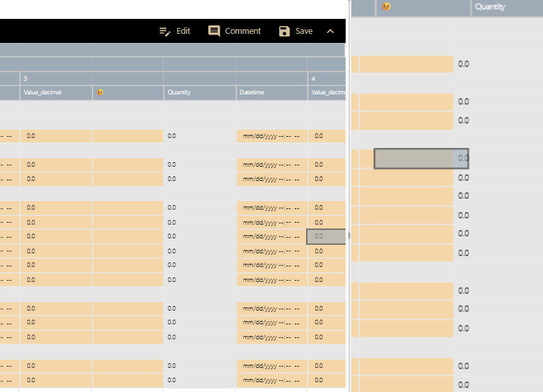This screenshot has height=392, width=543.
Task: Click the highlighted gray cell in right panel
Action: pos(421,158)
